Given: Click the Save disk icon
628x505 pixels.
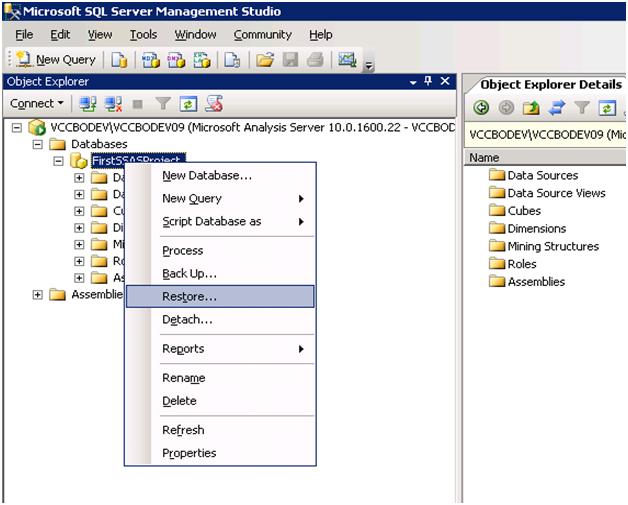Looking at the screenshot, I should 290,60.
